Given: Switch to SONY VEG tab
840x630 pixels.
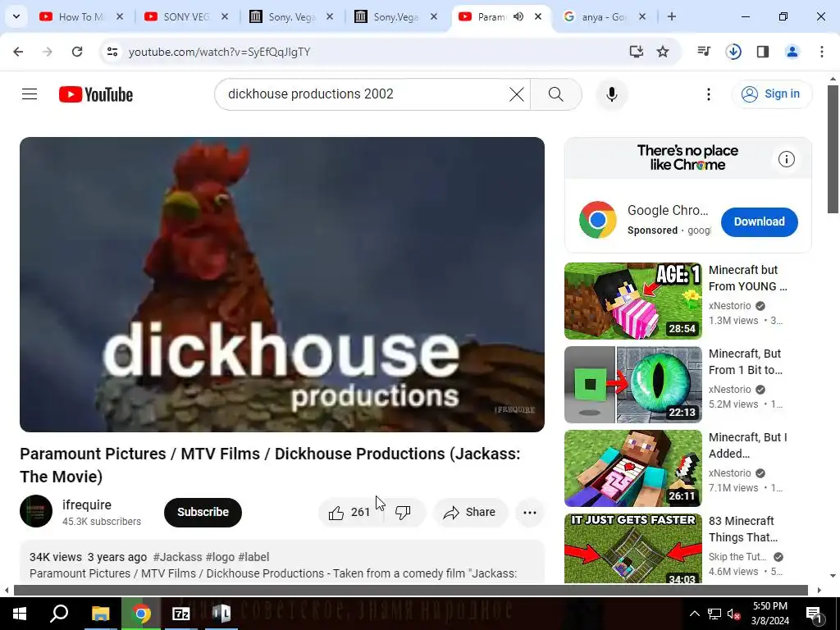Looking at the screenshot, I should 185,16.
